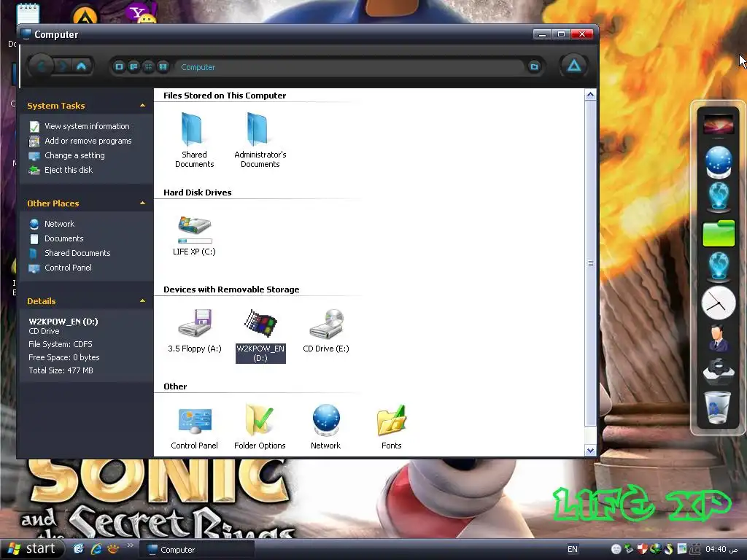Select the Shared Documents folder icon

(x=193, y=129)
